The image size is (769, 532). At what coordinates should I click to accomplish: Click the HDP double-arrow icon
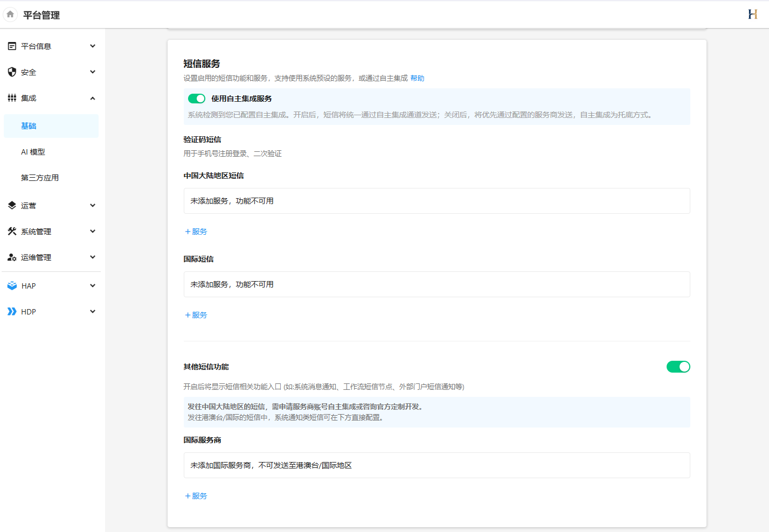pyautogui.click(x=12, y=312)
